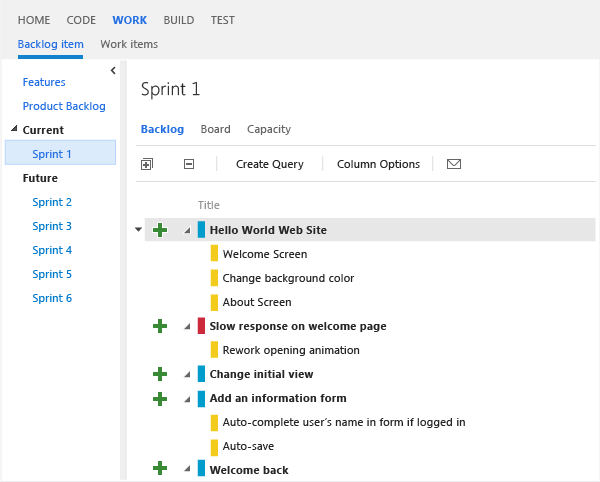Switch to Work items tab

point(129,44)
